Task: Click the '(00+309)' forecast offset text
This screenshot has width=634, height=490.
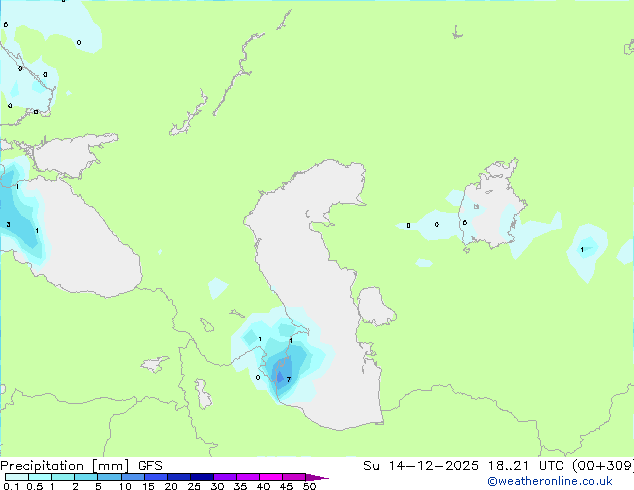Action: [x=603, y=466]
